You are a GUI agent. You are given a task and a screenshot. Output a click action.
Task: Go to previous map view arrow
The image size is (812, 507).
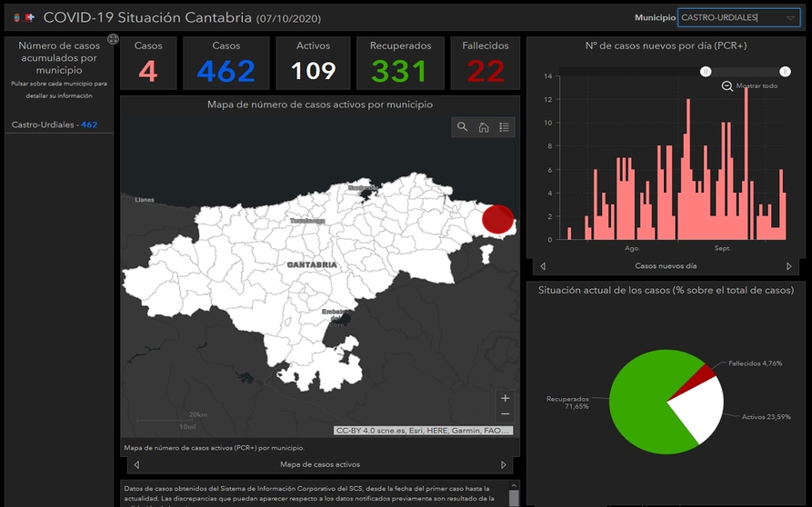136,464
